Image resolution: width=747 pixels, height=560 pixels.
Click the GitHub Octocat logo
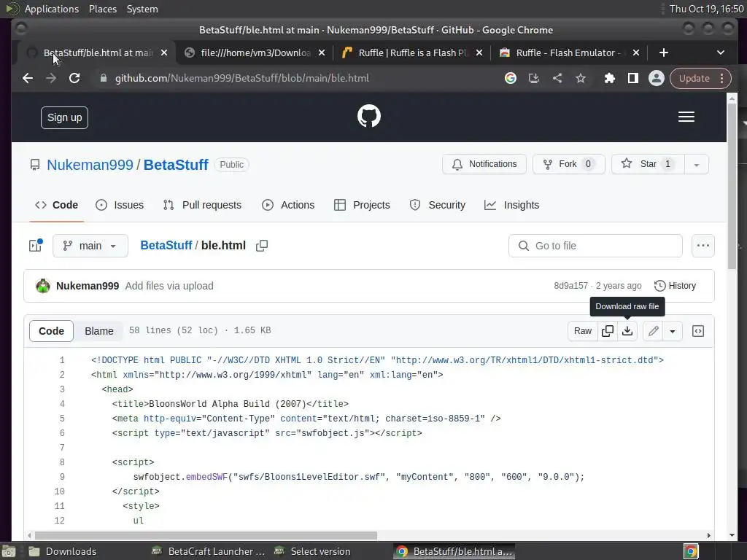(369, 116)
